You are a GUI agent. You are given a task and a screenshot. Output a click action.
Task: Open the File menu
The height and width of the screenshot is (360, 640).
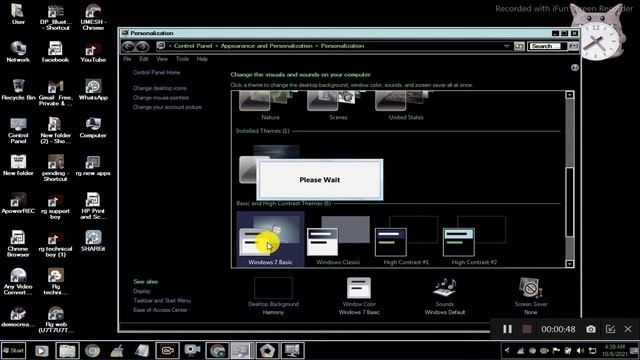127,59
